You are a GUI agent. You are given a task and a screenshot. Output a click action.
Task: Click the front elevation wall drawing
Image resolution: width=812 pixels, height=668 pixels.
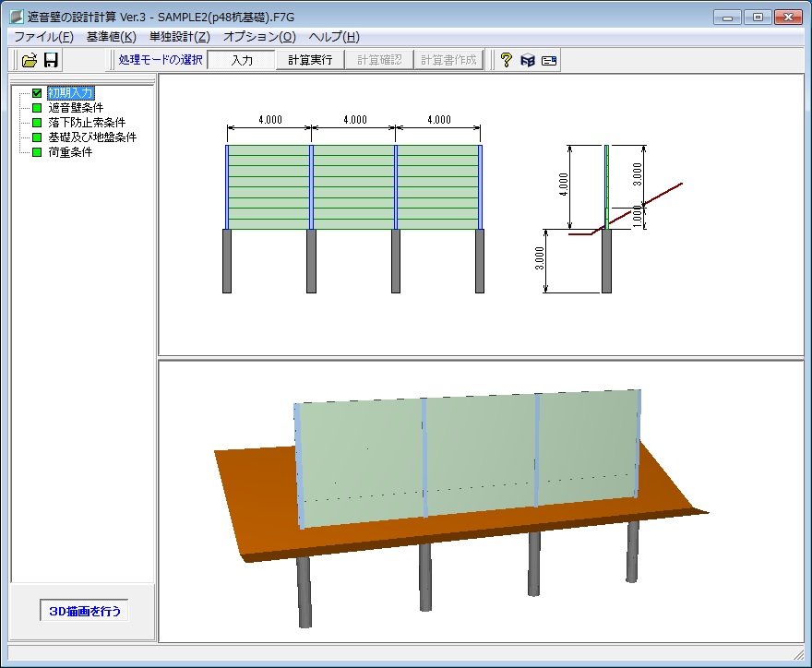(353, 204)
